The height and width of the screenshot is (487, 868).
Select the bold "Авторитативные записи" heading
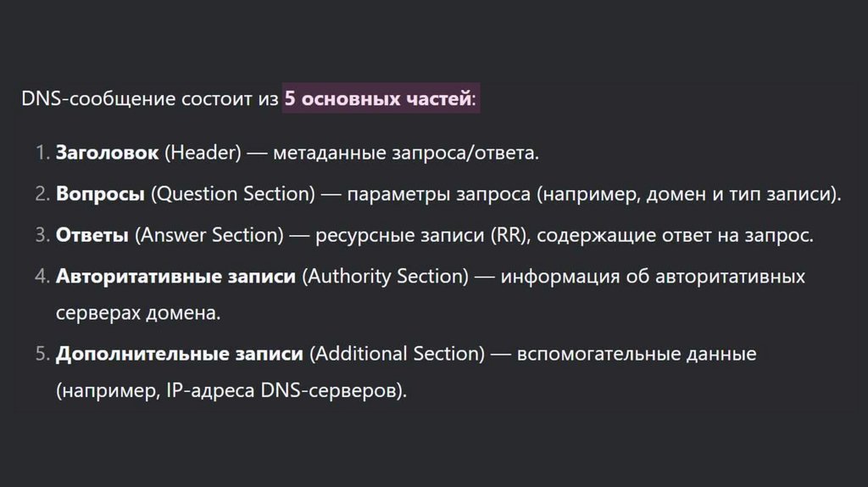(175, 277)
